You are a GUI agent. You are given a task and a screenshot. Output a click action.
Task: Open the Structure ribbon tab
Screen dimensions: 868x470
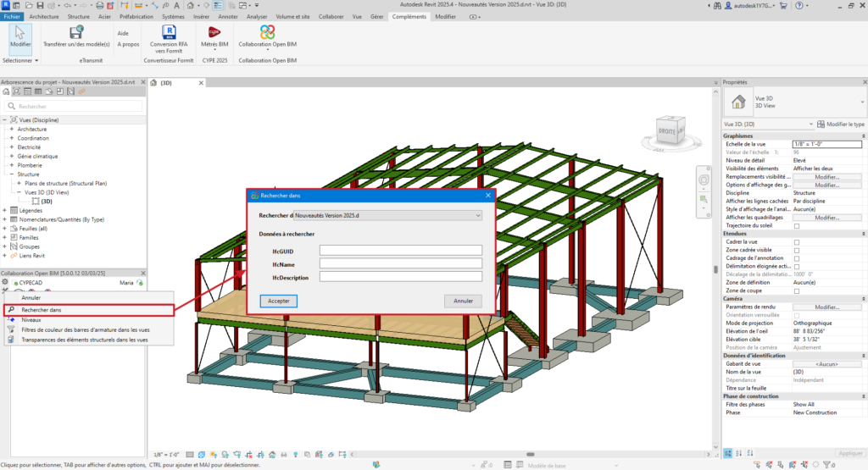79,17
